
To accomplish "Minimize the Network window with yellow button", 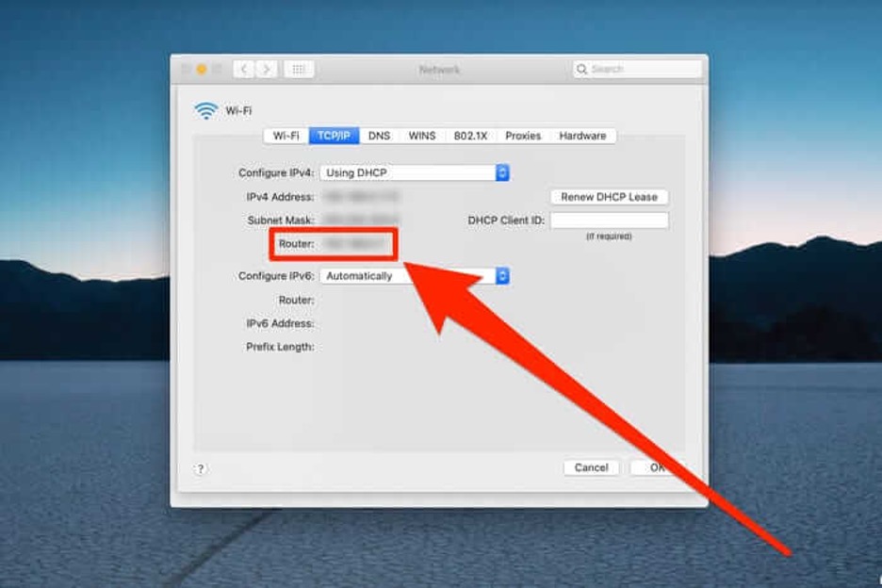I will [202, 70].
